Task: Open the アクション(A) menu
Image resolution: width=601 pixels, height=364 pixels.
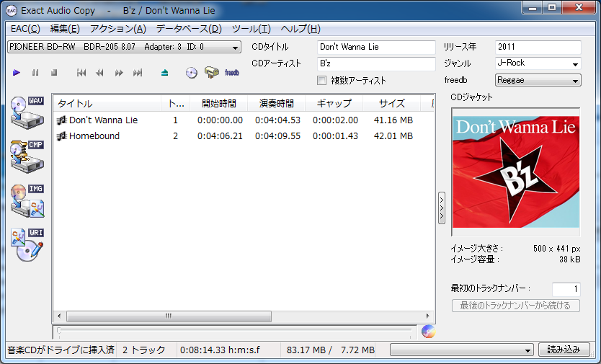Action: (117, 29)
